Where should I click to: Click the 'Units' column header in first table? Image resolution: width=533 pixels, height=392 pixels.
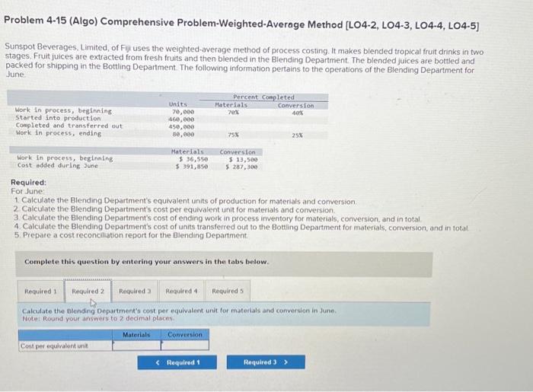click(x=178, y=104)
